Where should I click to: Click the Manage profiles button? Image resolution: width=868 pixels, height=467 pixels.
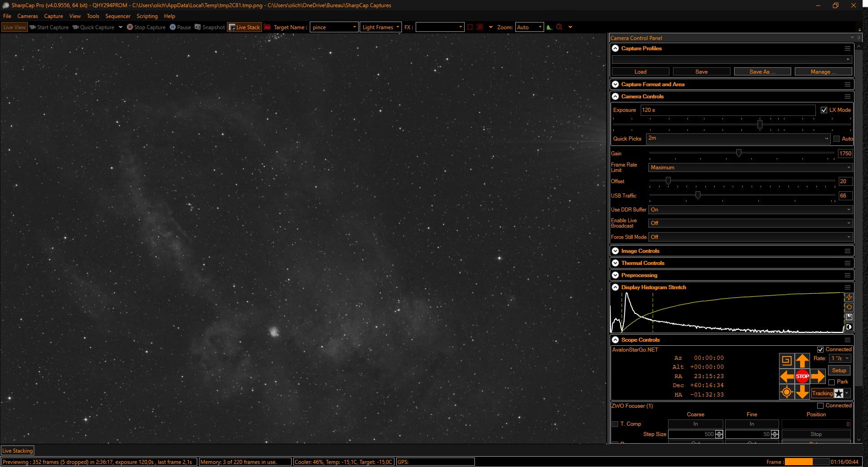823,72
